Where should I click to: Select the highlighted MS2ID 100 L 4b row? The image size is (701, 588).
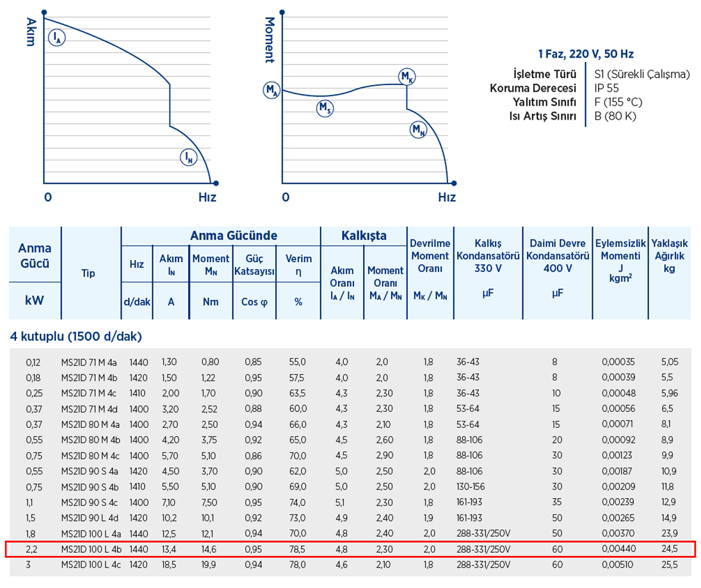350,549
